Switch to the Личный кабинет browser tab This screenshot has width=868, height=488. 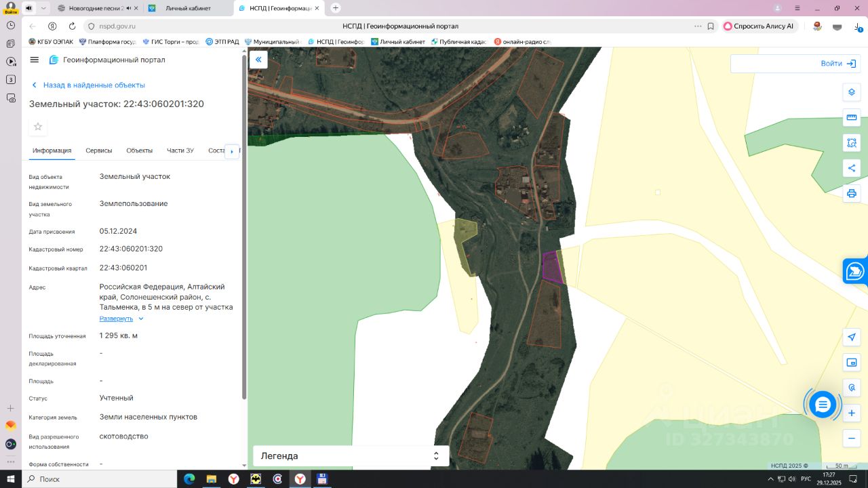(188, 8)
